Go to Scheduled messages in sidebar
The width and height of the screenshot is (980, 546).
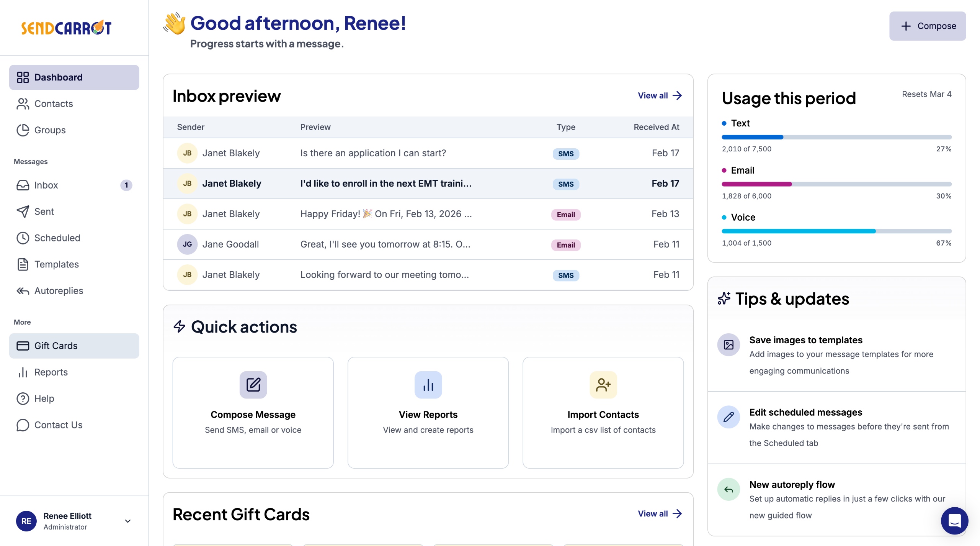[57, 238]
